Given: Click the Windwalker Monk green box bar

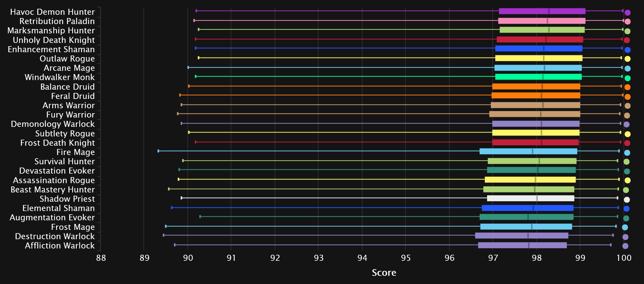Looking at the screenshot, I should [538, 77].
